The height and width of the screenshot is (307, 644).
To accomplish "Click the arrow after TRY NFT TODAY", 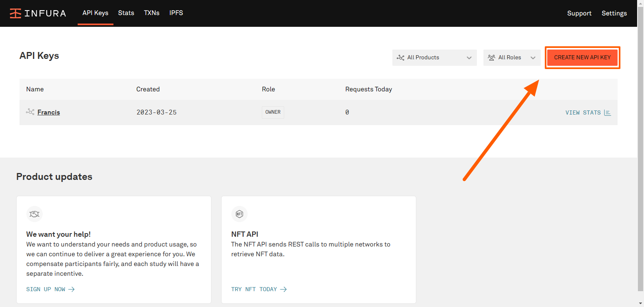I will click(283, 289).
